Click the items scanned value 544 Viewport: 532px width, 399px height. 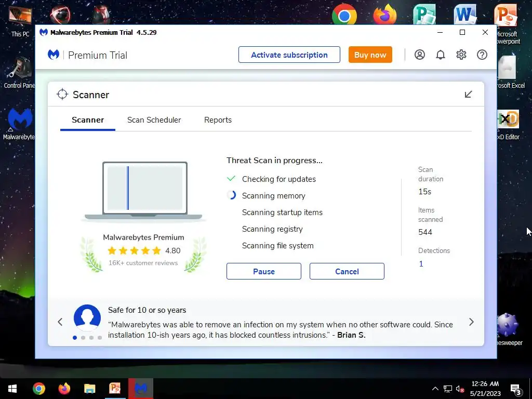tap(425, 232)
